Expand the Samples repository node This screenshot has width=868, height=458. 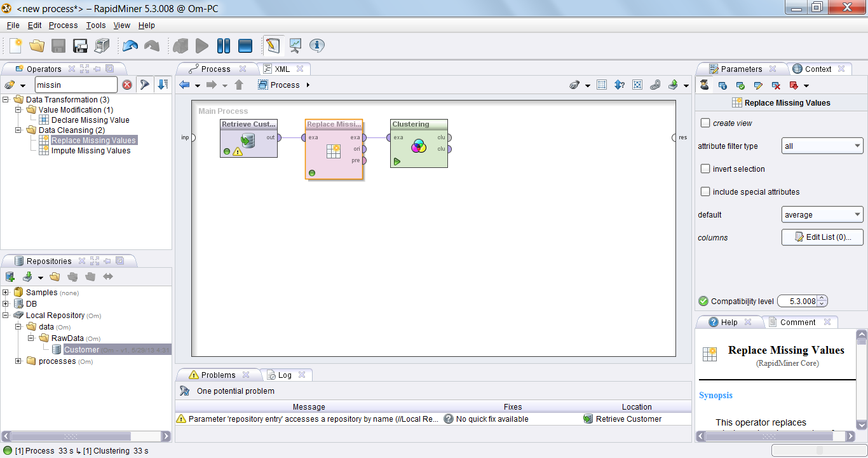click(x=6, y=293)
